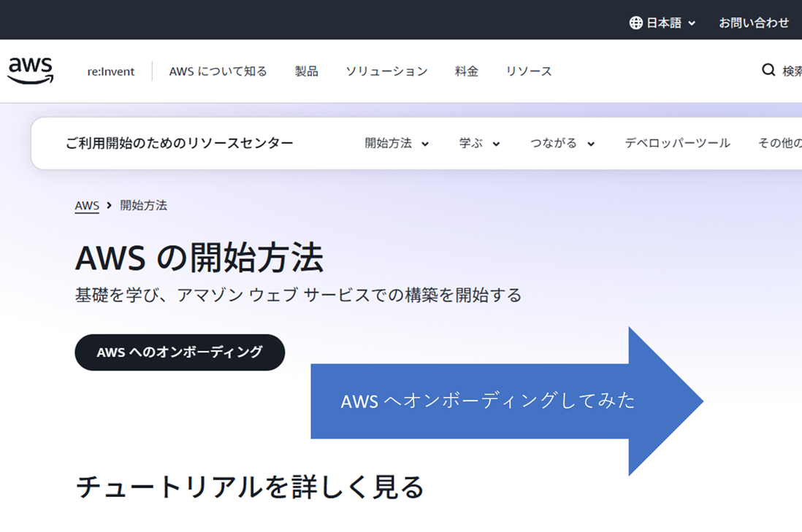Open the お問い合わせ contact link
The height and width of the screenshot is (532, 802).
[754, 23]
